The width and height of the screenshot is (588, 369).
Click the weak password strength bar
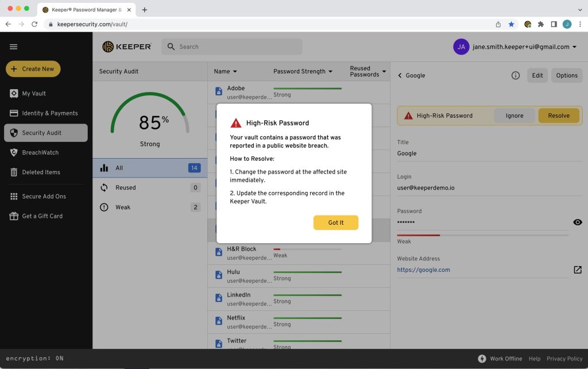click(x=482, y=235)
